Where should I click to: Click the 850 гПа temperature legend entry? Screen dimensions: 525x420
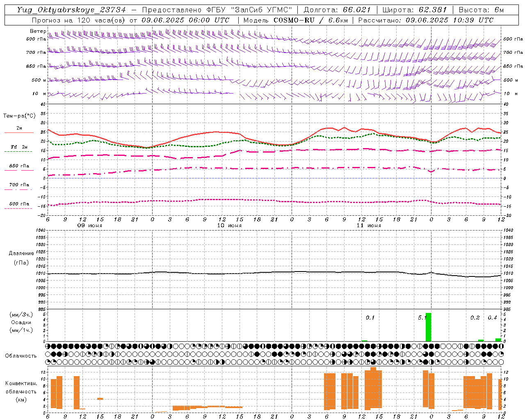[19, 166]
